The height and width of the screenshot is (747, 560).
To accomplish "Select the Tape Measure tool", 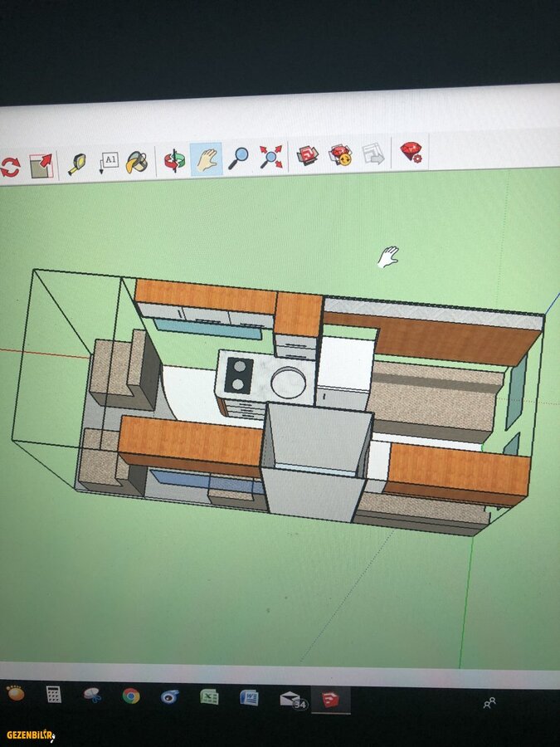I will pyautogui.click(x=77, y=163).
